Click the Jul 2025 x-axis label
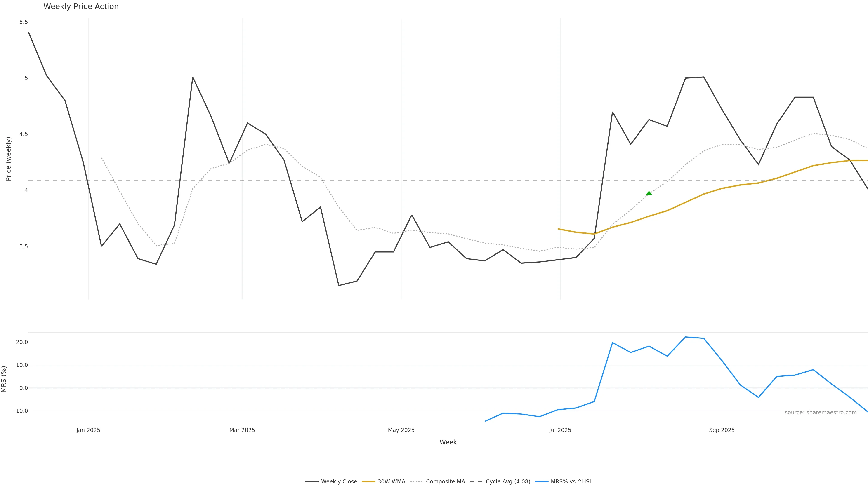 [x=560, y=430]
